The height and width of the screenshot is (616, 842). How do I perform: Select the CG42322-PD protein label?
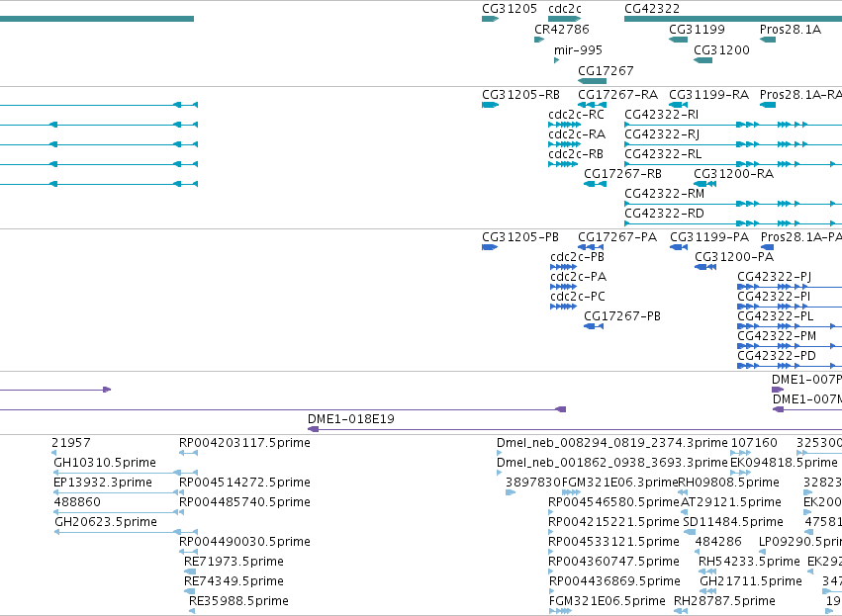pos(777,356)
